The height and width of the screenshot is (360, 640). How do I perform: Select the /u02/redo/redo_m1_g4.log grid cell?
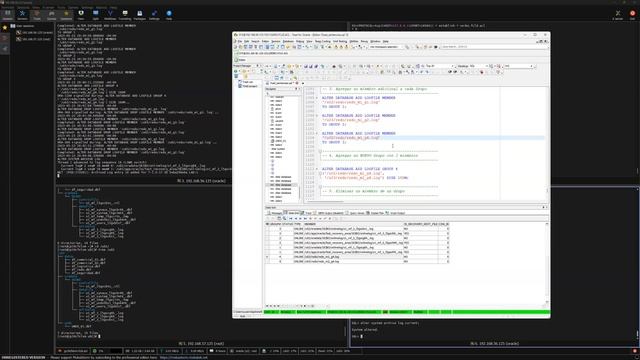(x=353, y=257)
